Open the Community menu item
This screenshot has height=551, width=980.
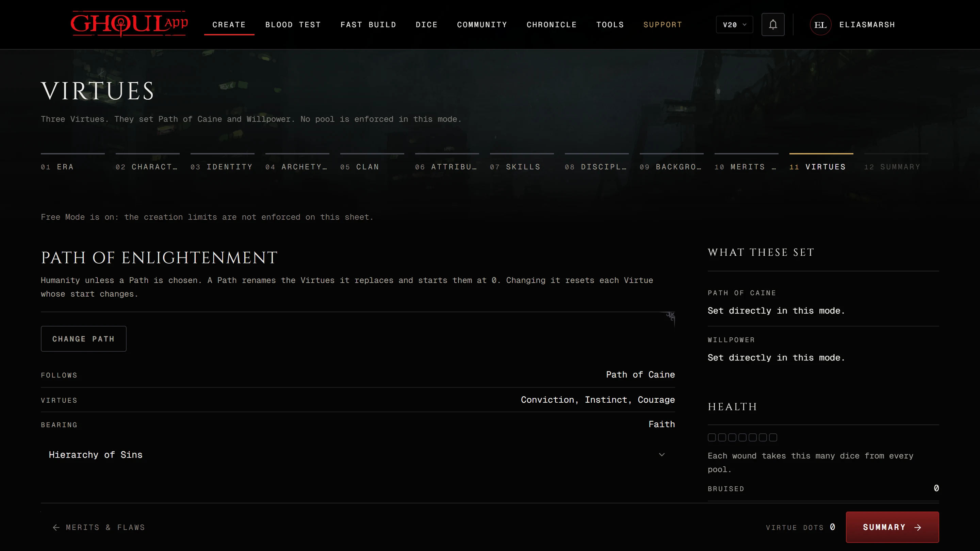tap(482, 25)
